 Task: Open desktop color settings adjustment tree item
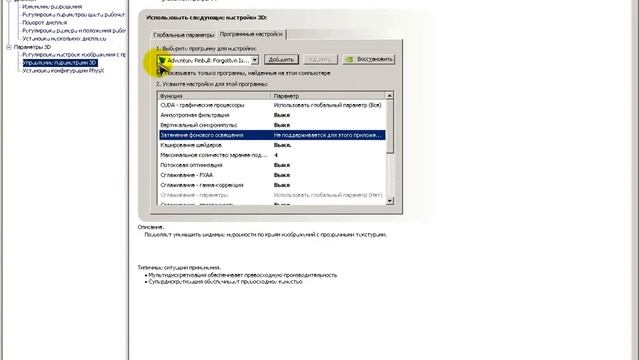pos(73,15)
